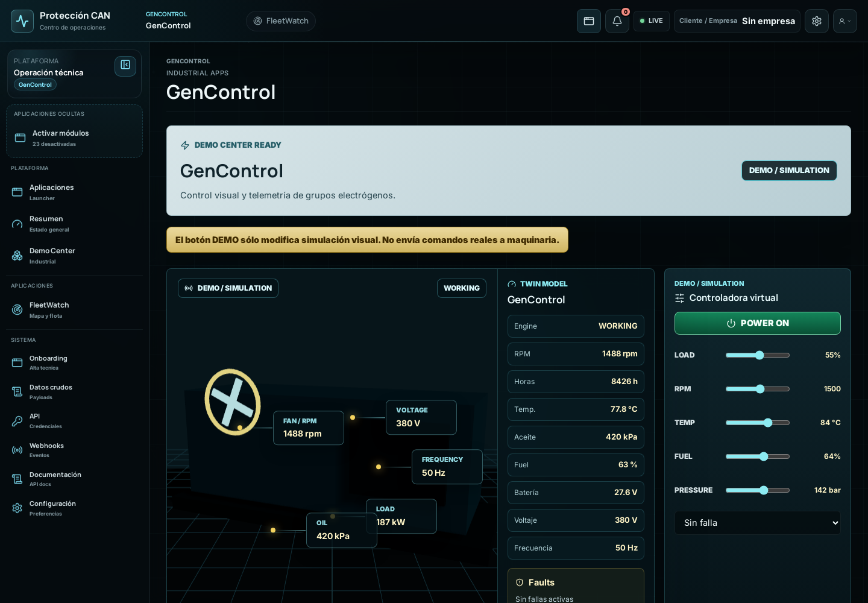The width and height of the screenshot is (868, 603).
Task: Click the Onboarding sidebar icon
Action: point(17,362)
